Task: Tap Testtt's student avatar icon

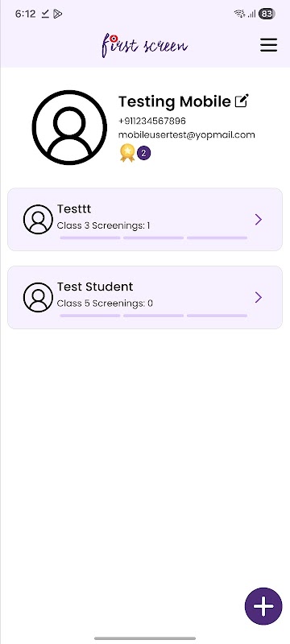Action: (x=38, y=219)
